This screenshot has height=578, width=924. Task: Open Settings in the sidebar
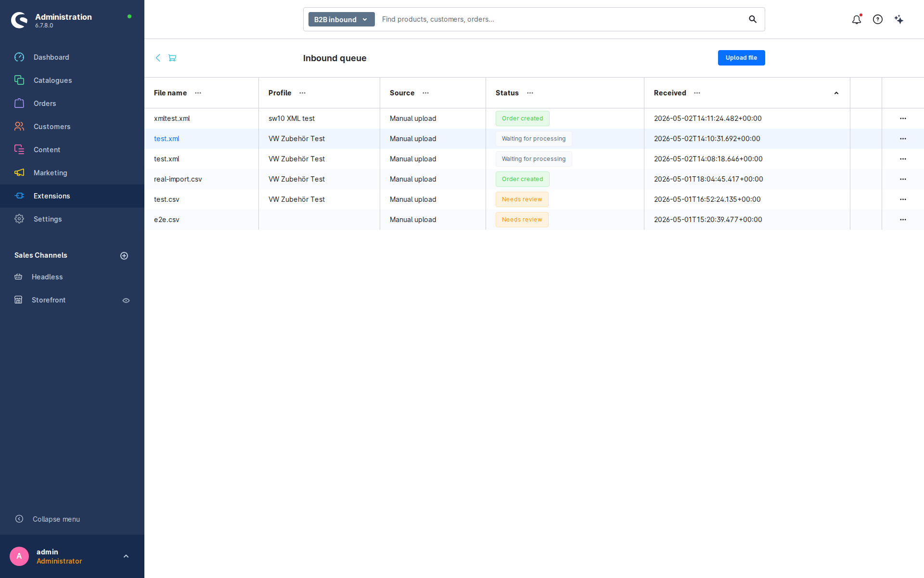point(72,219)
